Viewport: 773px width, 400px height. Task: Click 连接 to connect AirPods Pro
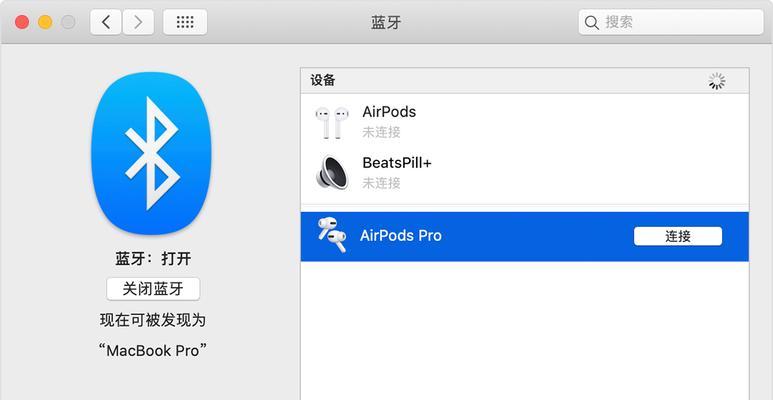(677, 236)
